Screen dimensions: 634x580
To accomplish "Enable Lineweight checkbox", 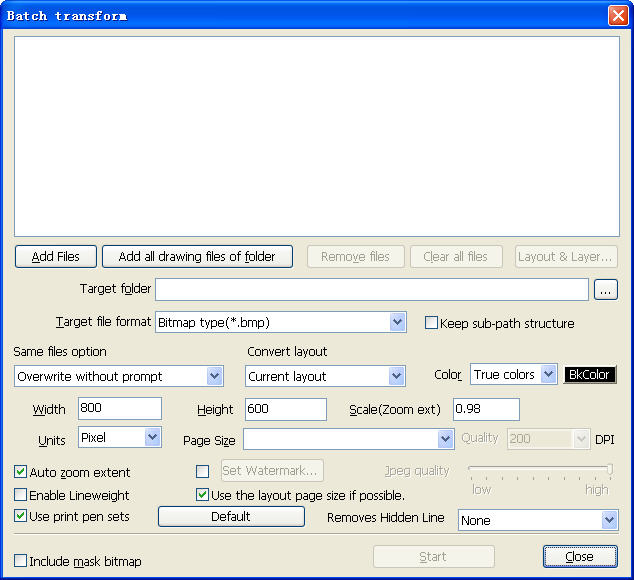I will pyautogui.click(x=21, y=495).
